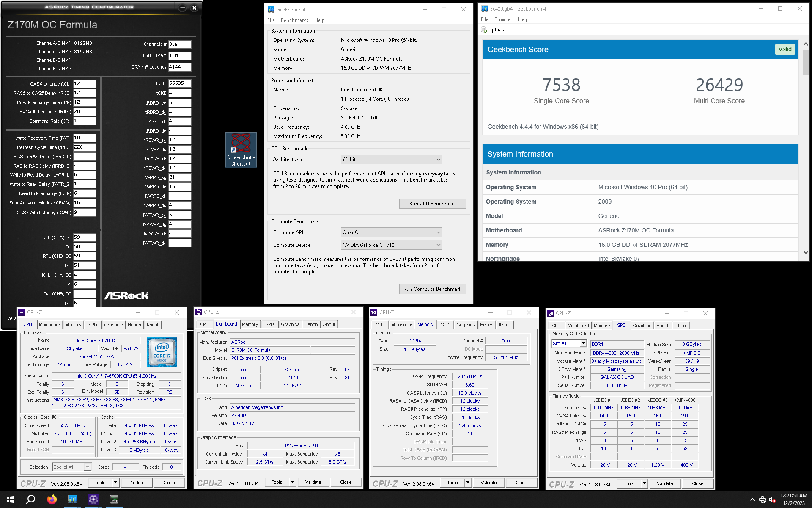Select Graphics tab in Mainboard CPU-Z window

[290, 324]
